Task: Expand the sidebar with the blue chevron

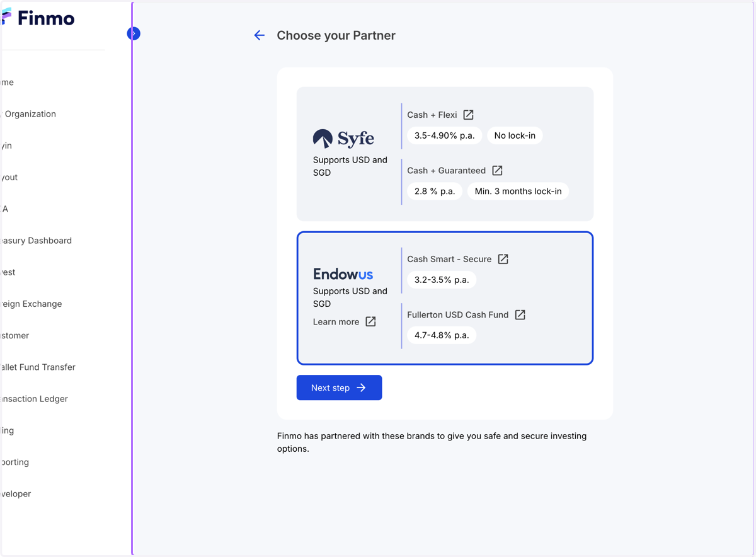Action: point(134,33)
